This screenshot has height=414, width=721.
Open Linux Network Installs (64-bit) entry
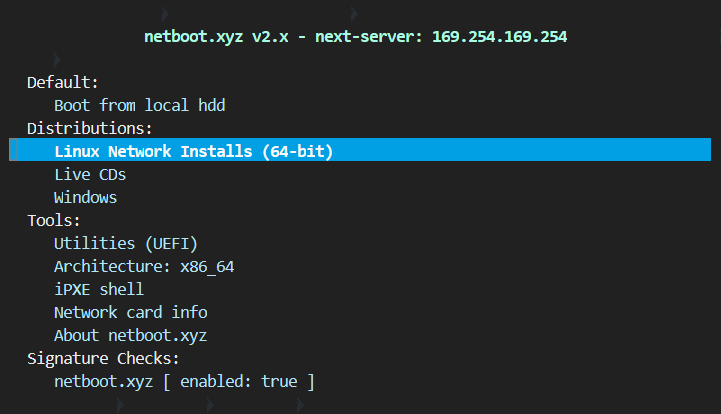[x=193, y=151]
